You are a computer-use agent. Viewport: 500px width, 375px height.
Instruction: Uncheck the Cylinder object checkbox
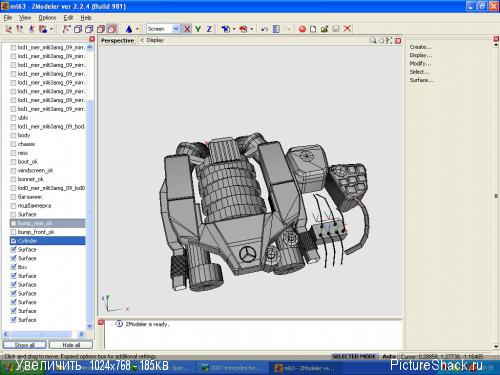point(13,241)
